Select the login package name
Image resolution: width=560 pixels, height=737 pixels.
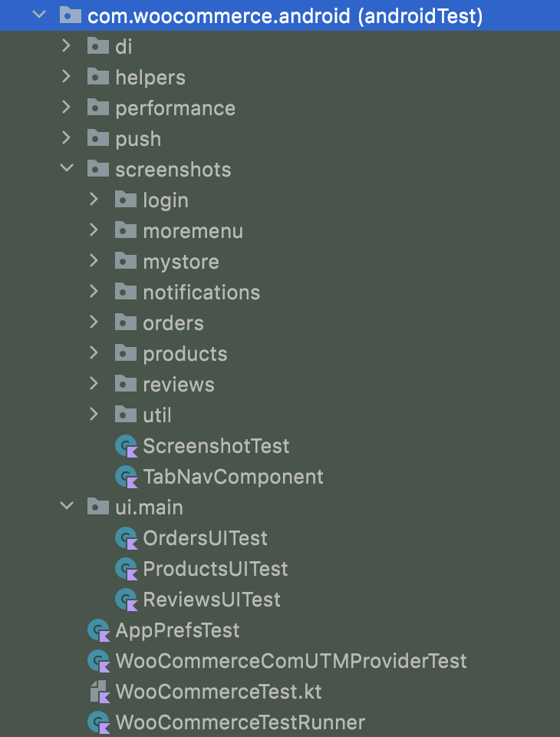coord(166,200)
